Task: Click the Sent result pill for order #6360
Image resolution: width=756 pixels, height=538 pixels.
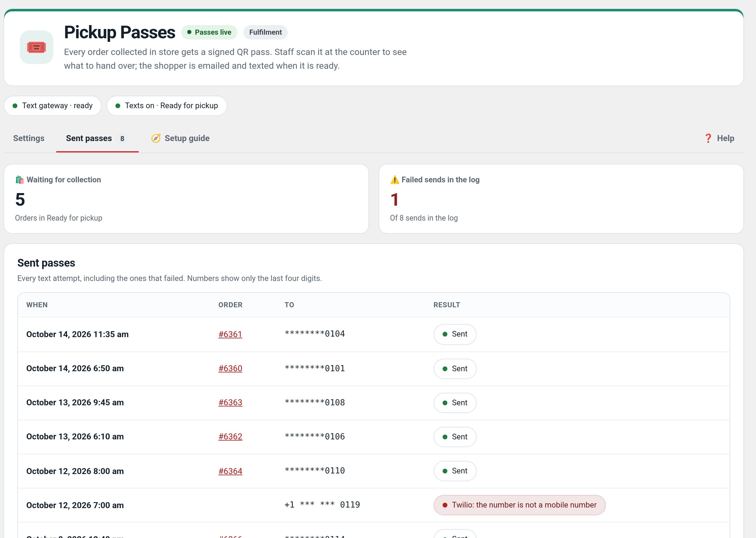Action: click(455, 369)
